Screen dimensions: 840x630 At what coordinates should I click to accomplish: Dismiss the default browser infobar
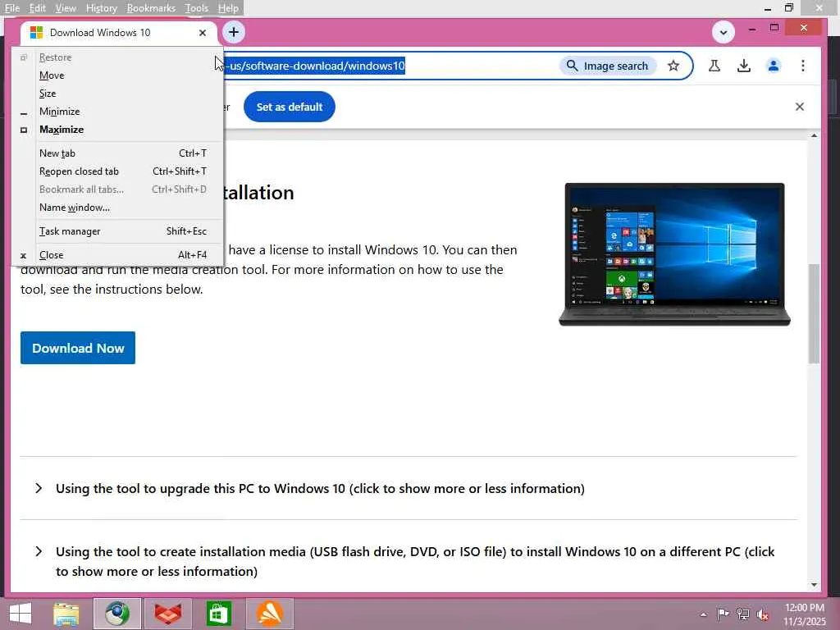click(799, 107)
